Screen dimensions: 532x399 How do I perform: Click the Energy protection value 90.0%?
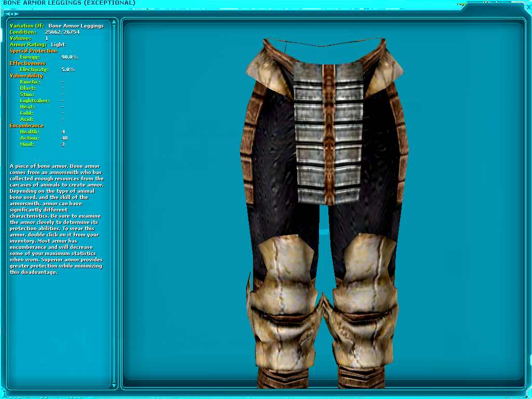(70, 57)
